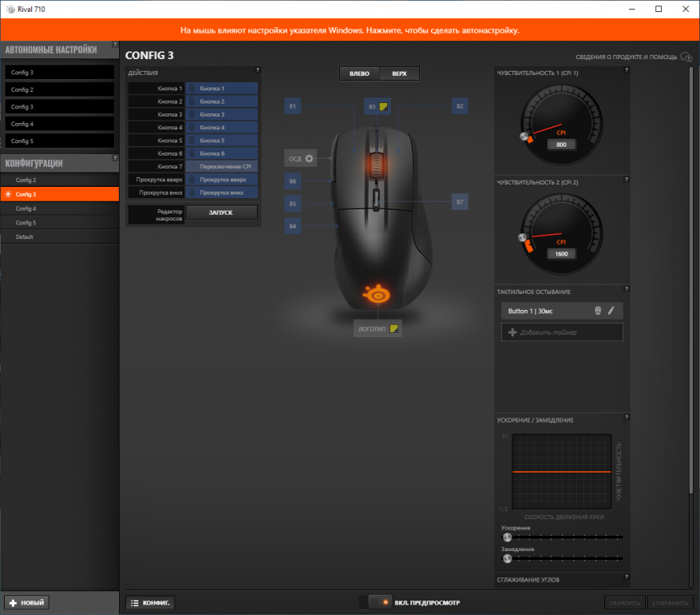This screenshot has width=700, height=615.
Task: Click help mark for Acceleration panel
Action: (x=627, y=417)
